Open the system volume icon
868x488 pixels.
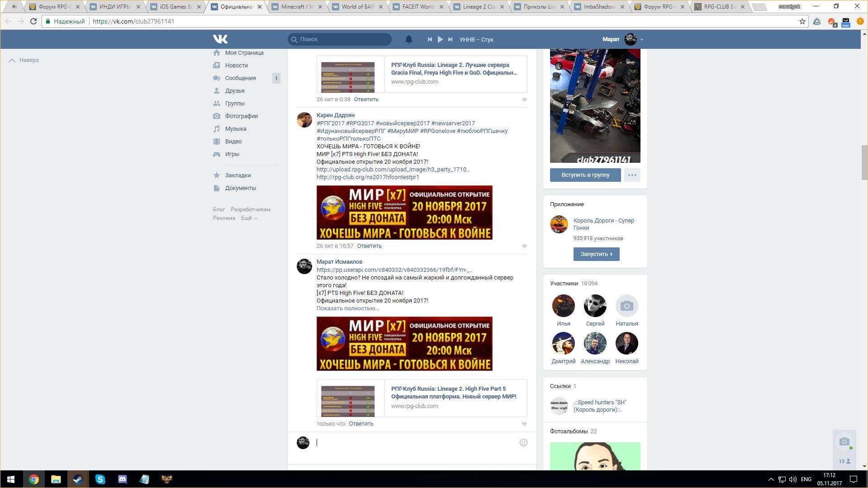[792, 479]
